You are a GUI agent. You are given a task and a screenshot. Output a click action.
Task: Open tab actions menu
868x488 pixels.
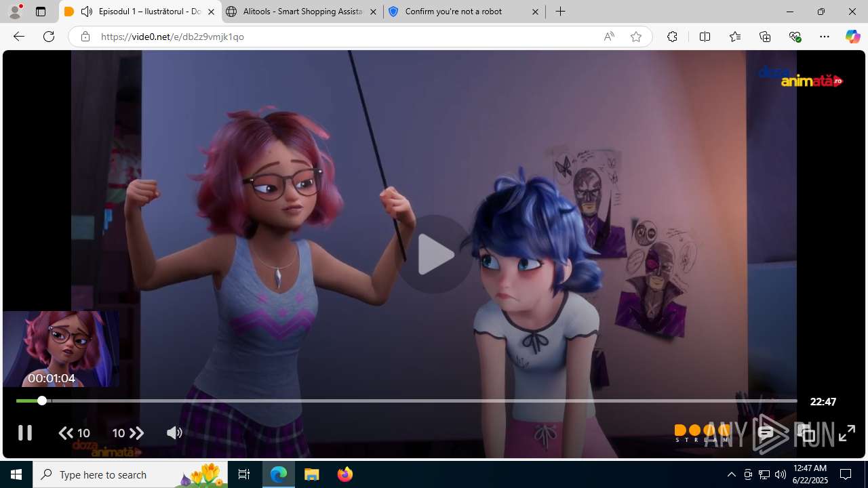41,12
